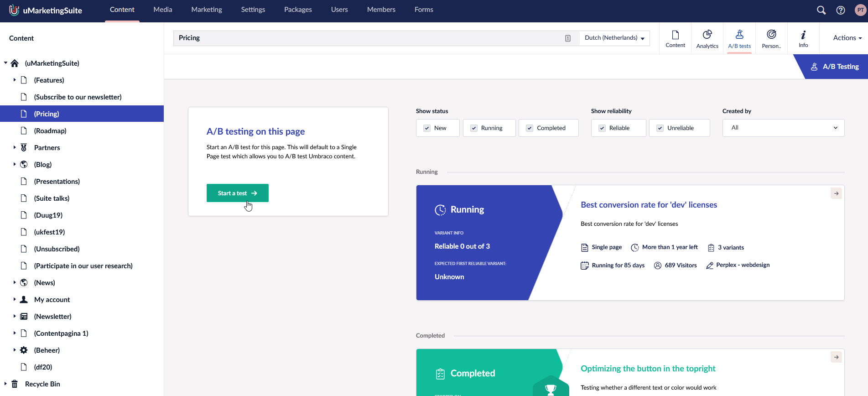Click the page icon beside (Presentations)
This screenshot has height=396, width=868.
(x=24, y=181)
